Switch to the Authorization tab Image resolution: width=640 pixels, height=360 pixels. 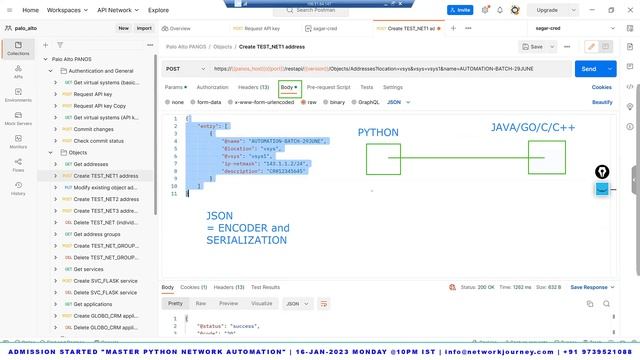tap(212, 87)
